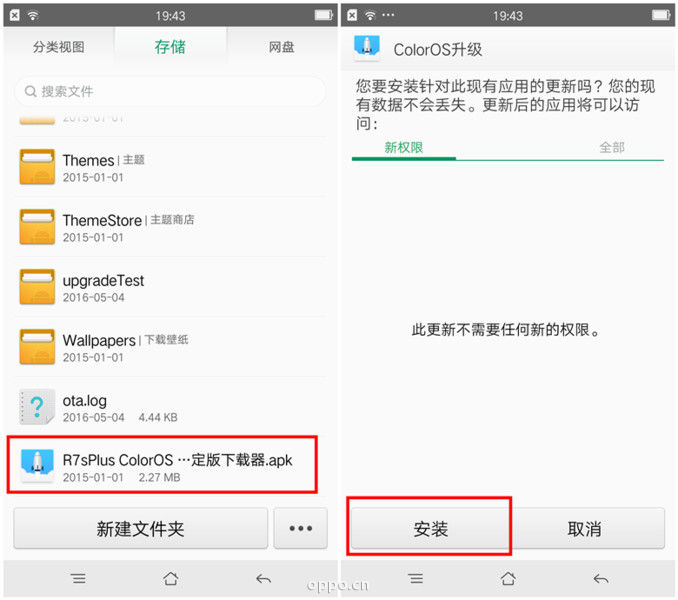The image size is (678, 600).
Task: Tap the 取消 button
Action: [x=585, y=529]
